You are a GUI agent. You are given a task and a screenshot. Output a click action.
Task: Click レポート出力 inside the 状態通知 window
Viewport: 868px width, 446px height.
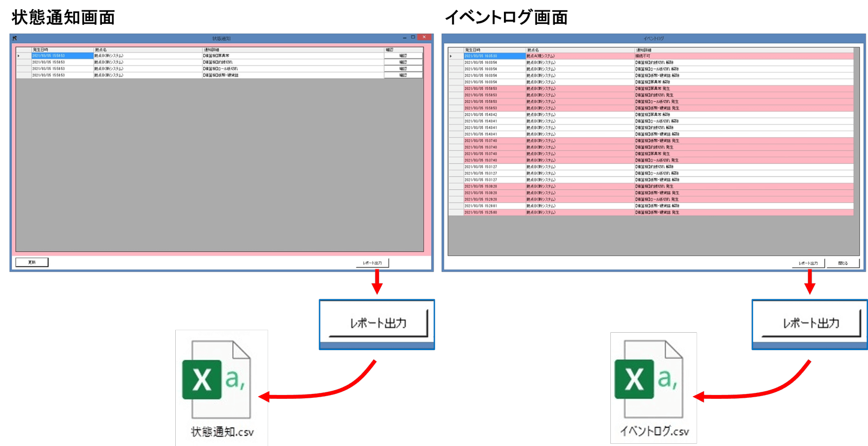[372, 263]
